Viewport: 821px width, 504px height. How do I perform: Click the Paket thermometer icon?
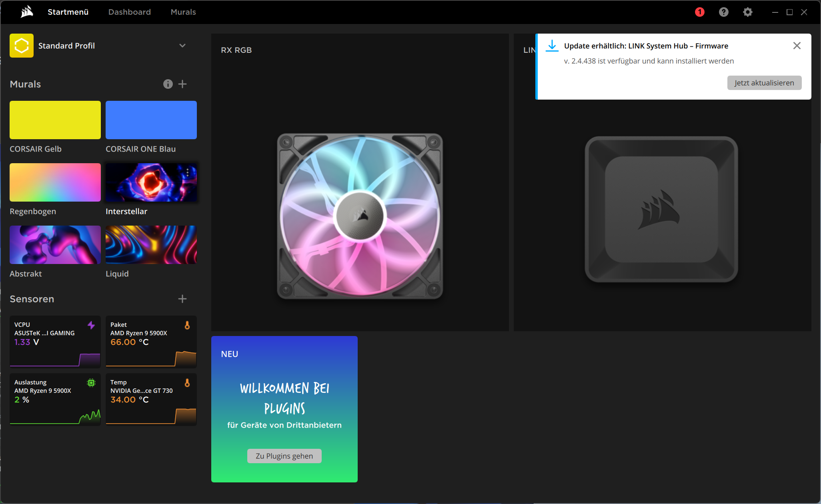point(187,325)
